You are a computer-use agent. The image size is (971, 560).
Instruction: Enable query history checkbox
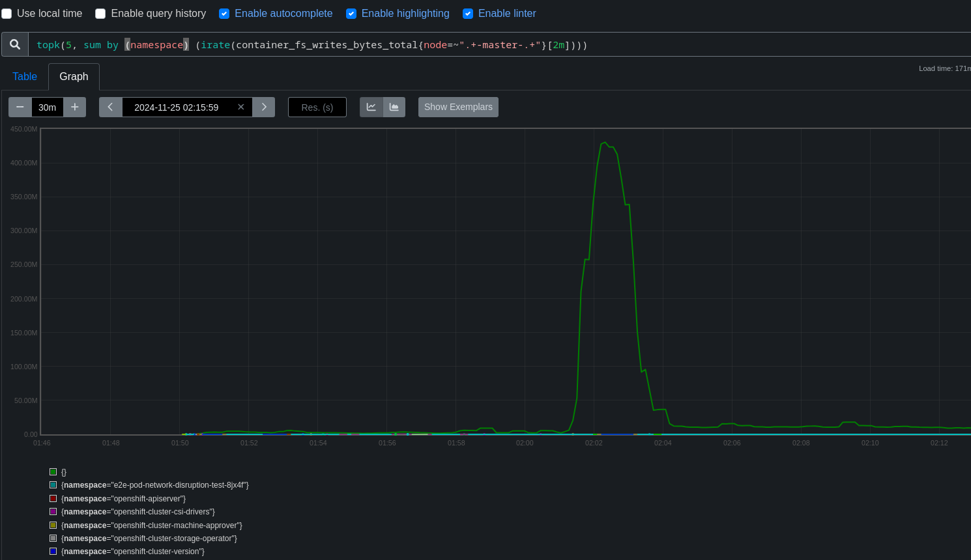point(100,14)
